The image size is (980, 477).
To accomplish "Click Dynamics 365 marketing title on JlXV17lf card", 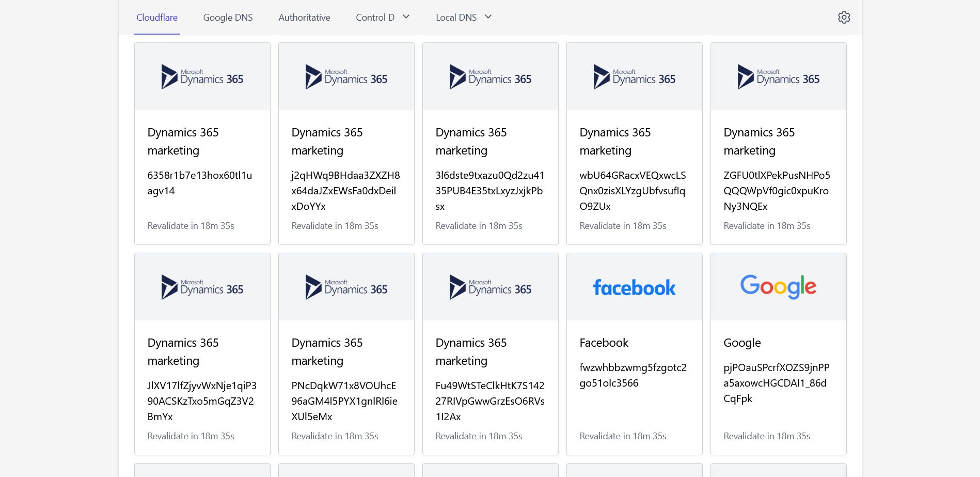I will coord(183,351).
